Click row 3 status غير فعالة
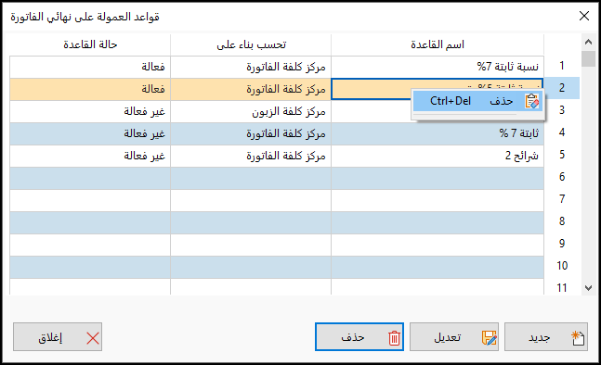This screenshot has height=365, width=601. pyautogui.click(x=90, y=111)
